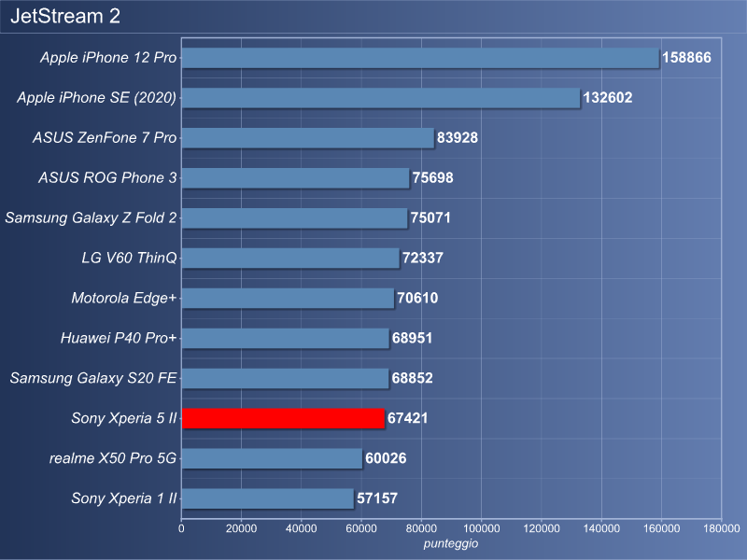Click the 120000 axis tick label
The image size is (747, 560).
542,528
